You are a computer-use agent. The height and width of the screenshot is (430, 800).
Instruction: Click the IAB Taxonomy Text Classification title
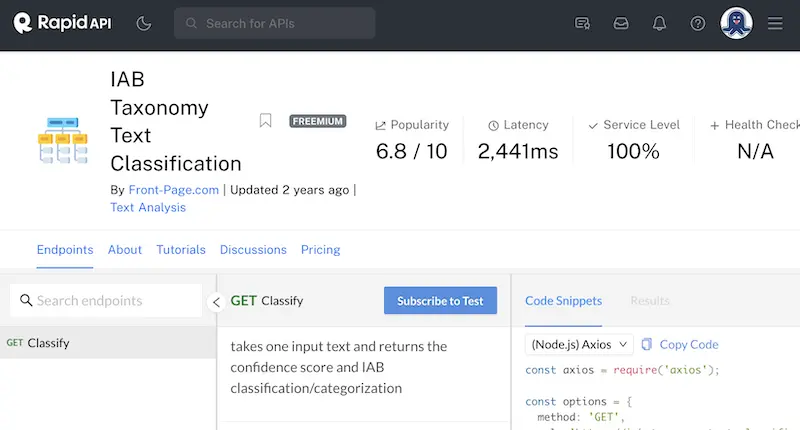point(176,121)
